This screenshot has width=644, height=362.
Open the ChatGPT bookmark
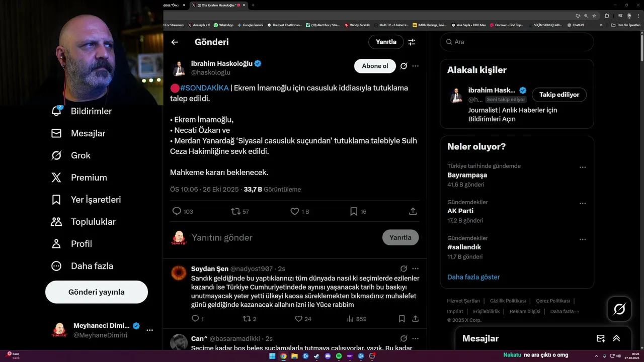(x=576, y=25)
